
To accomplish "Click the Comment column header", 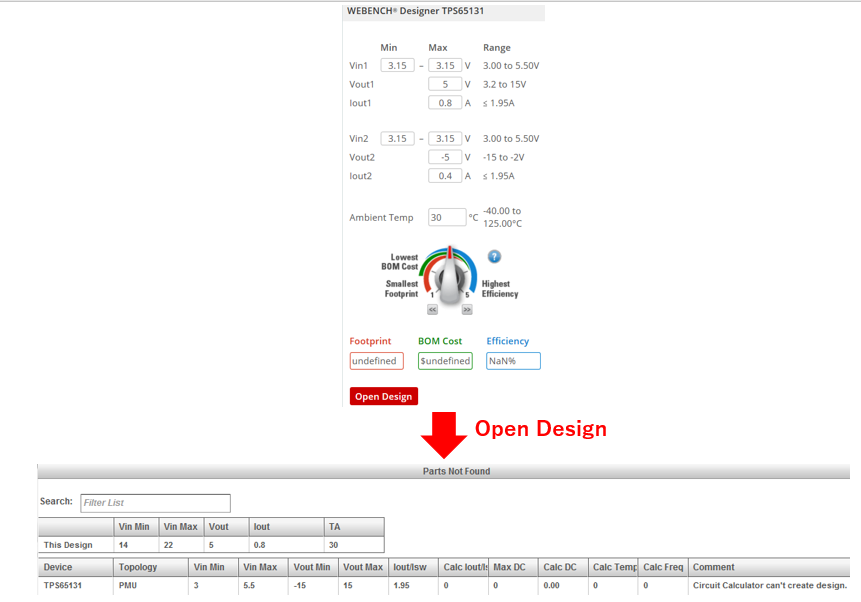I will tap(769, 567).
